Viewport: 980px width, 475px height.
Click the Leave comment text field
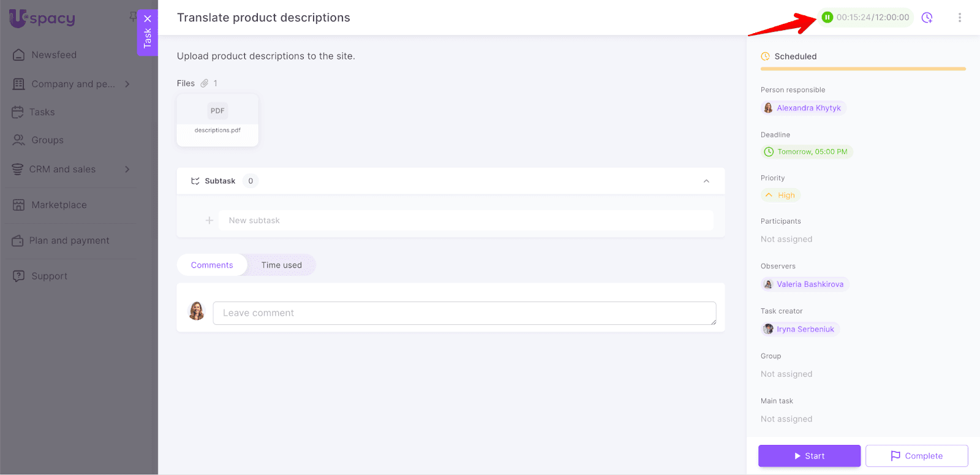[x=464, y=313]
